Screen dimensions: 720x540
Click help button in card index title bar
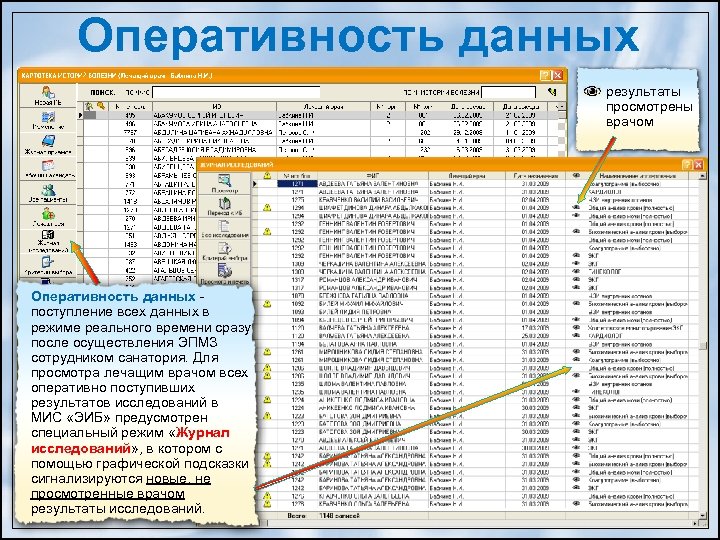545,75
